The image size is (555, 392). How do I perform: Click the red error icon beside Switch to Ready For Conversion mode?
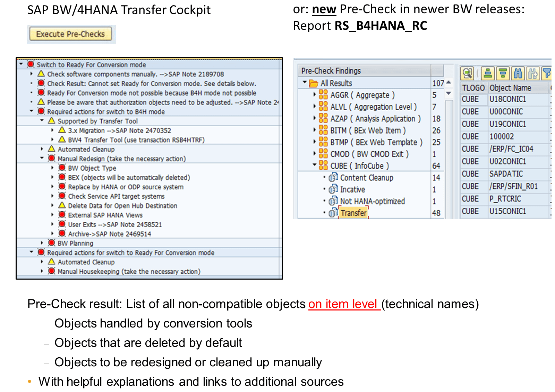(31, 64)
